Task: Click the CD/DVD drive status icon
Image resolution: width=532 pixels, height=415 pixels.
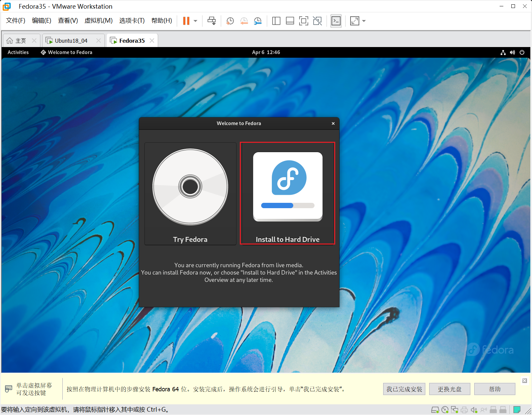Action: click(x=445, y=410)
